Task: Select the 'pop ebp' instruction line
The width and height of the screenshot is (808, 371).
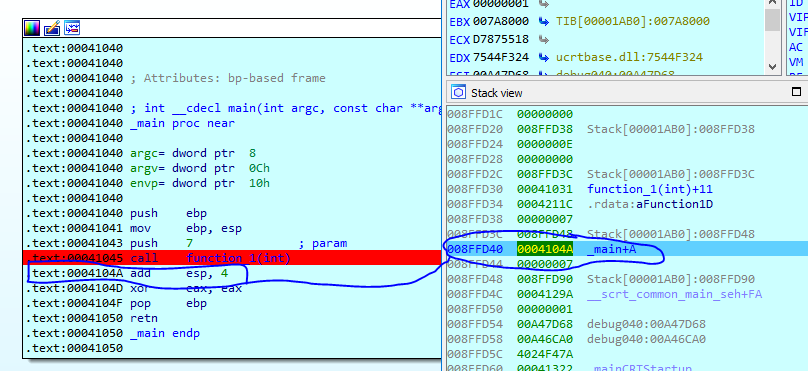Action: tap(168, 303)
